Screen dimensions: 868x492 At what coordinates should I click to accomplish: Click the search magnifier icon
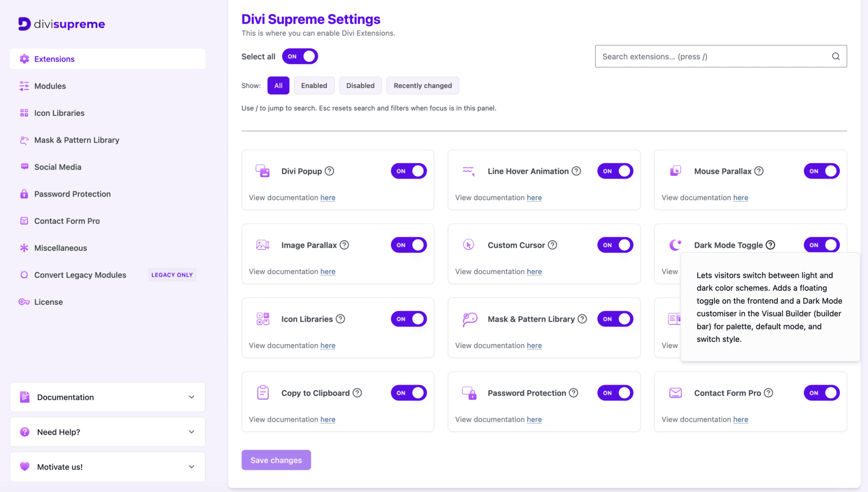(836, 56)
